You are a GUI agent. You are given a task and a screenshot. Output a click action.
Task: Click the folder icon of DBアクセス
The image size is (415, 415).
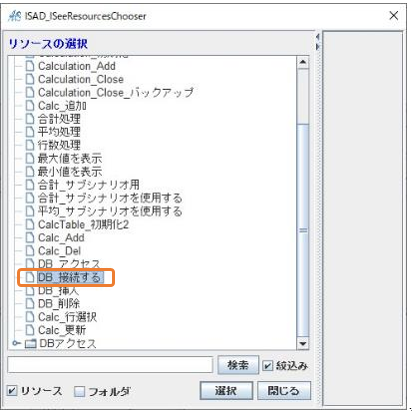point(31,343)
